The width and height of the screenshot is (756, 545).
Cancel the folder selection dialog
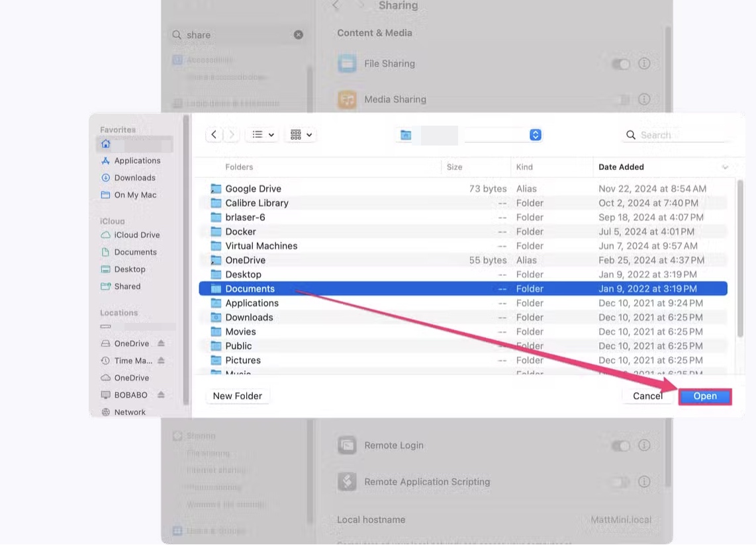click(647, 396)
